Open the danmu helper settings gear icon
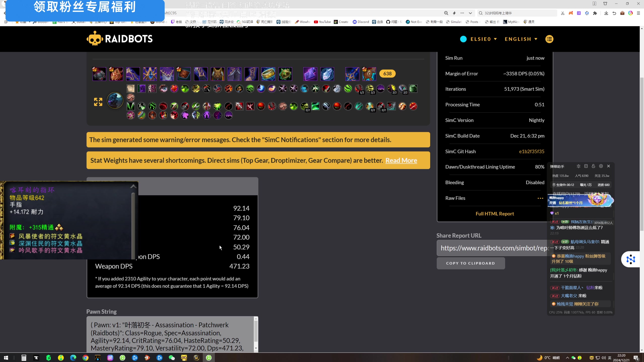 pyautogui.click(x=601, y=166)
